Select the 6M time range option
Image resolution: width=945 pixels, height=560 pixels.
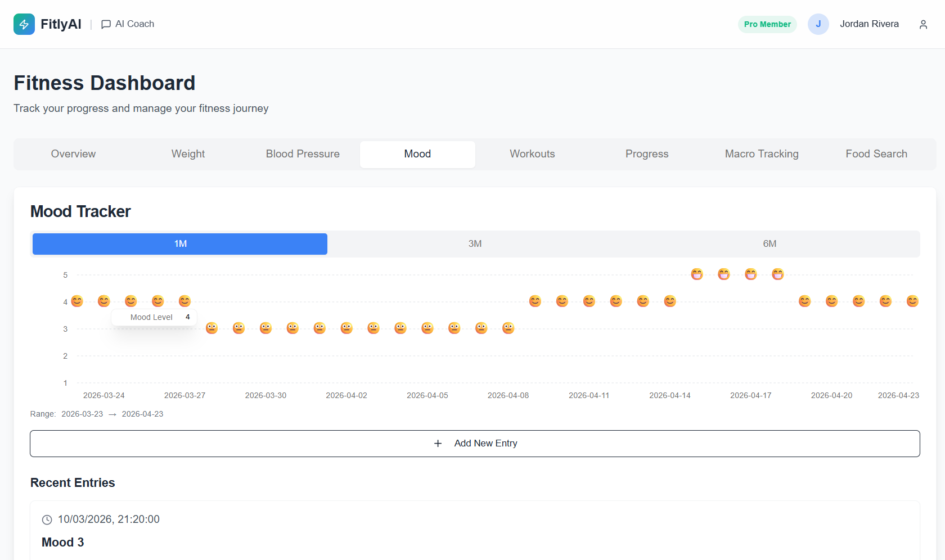[769, 243]
